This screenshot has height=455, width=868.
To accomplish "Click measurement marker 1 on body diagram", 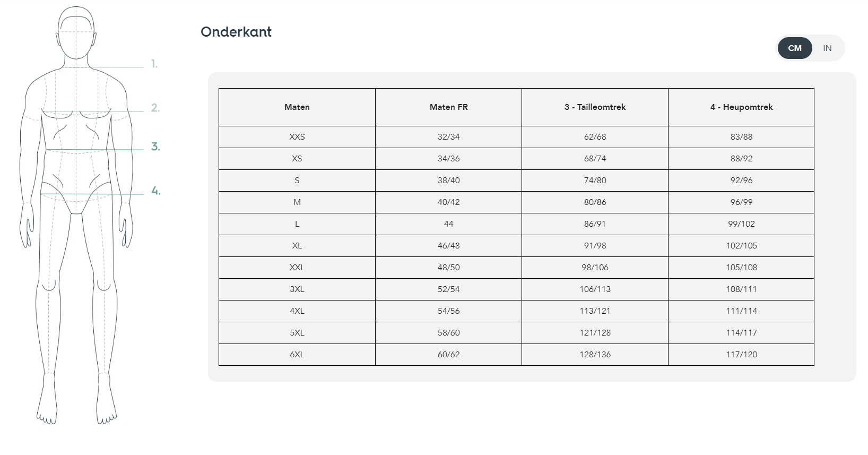I will [154, 64].
